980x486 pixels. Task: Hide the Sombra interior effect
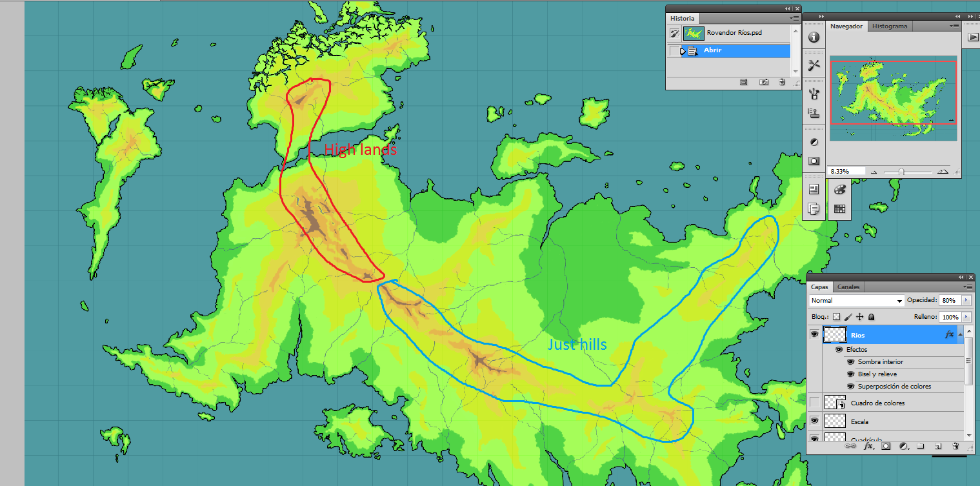tap(851, 361)
